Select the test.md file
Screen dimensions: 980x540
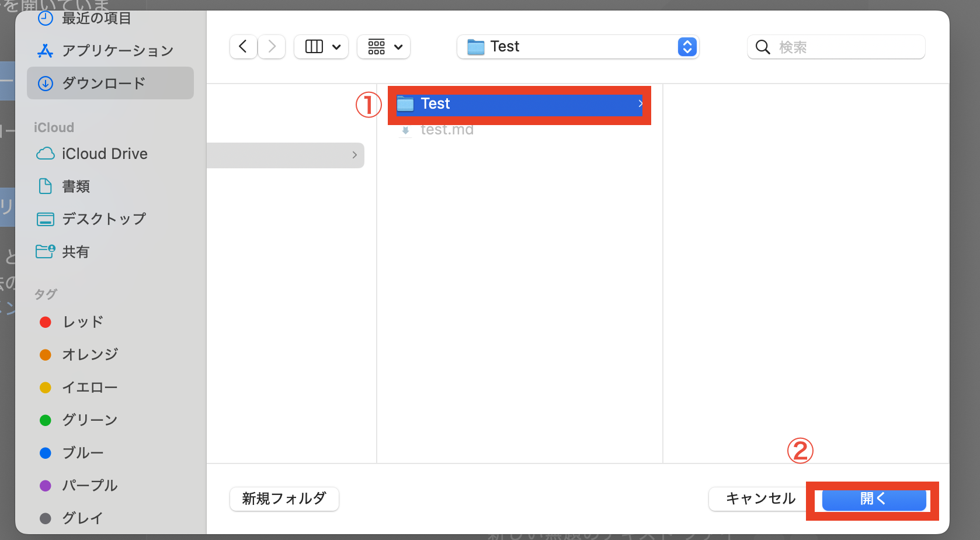click(447, 129)
